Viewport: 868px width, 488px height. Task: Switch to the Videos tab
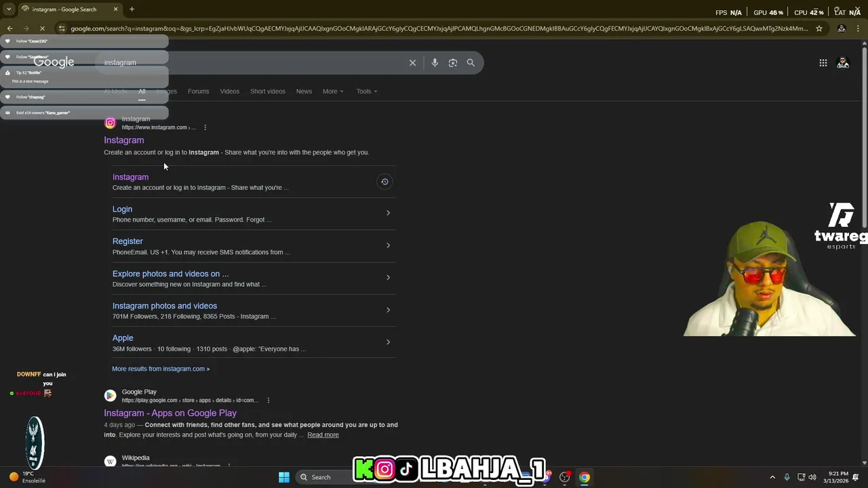click(x=229, y=91)
